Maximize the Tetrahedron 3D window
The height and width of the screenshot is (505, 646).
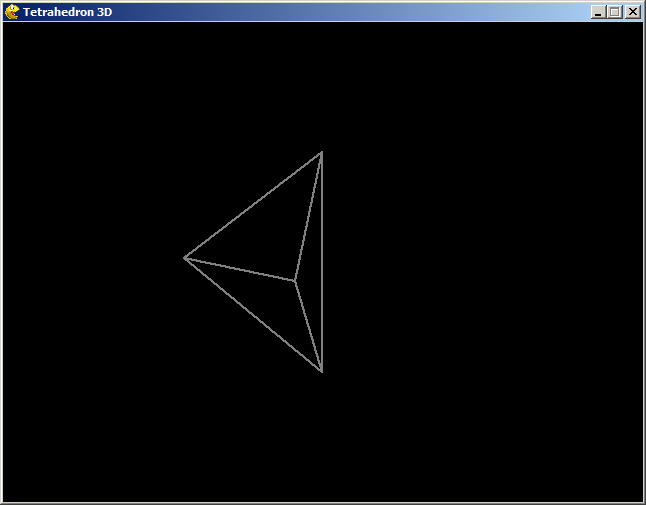pyautogui.click(x=615, y=12)
